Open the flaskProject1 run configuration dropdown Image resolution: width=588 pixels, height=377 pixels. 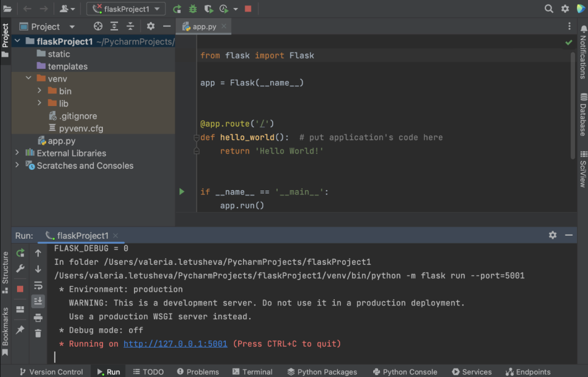(125, 9)
